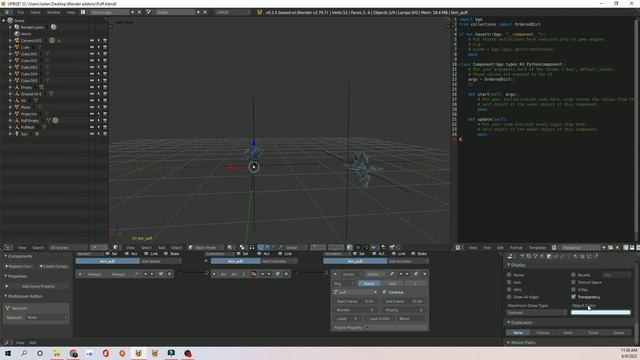Viewport: 640px width, 360px height.
Task: Click the Object Color swatch
Action: 600,313
